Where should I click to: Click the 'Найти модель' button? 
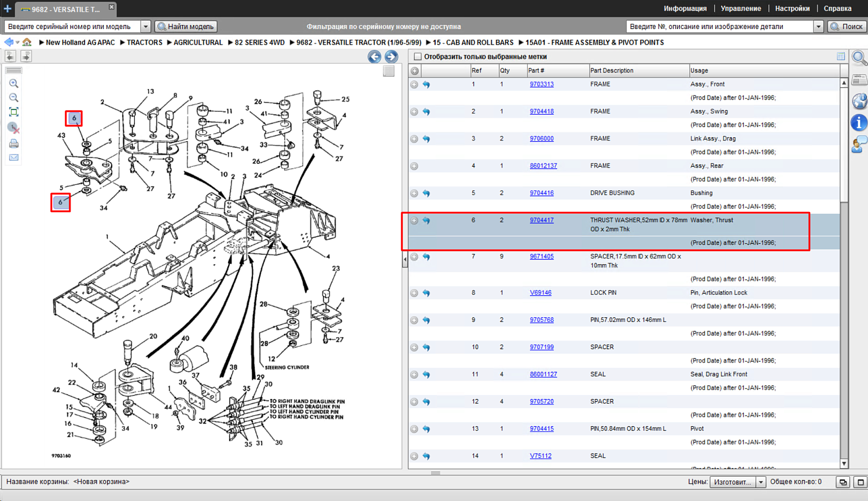tap(186, 27)
